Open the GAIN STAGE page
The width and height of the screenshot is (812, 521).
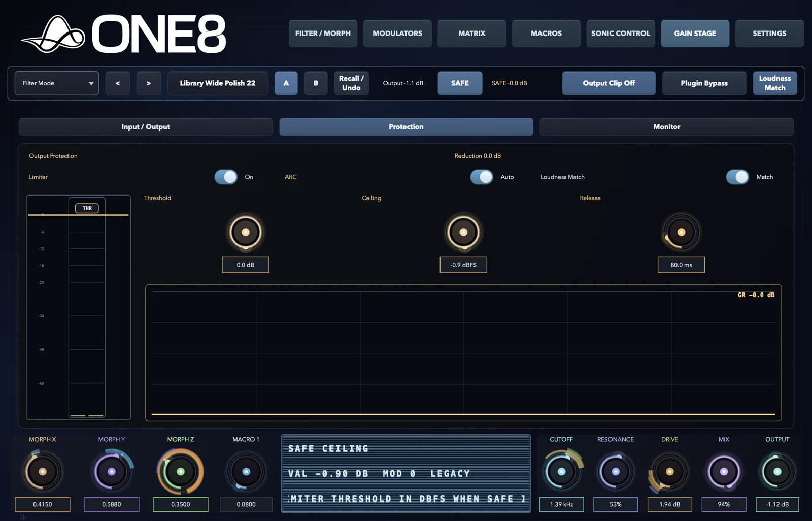point(695,34)
